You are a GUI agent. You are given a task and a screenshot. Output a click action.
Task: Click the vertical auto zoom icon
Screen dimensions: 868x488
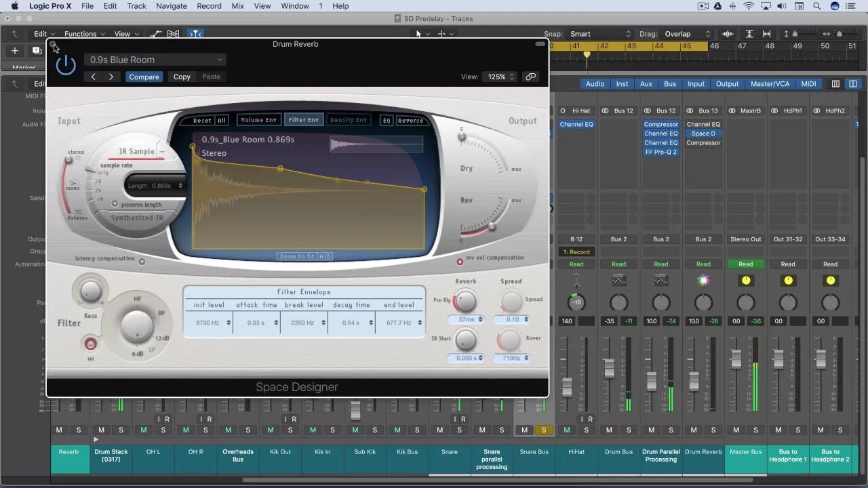point(749,34)
